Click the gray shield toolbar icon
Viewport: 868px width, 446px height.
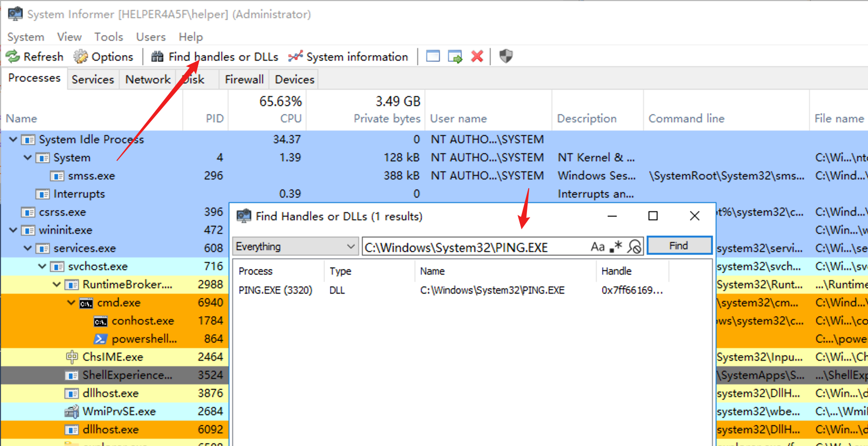(x=506, y=57)
